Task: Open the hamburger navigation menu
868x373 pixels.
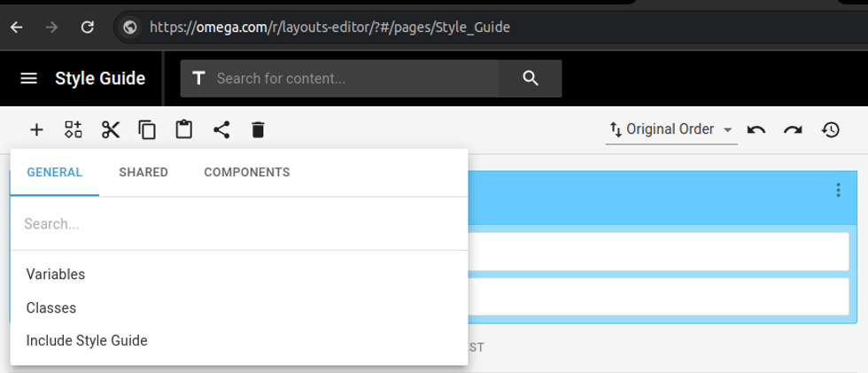Action: [x=28, y=79]
